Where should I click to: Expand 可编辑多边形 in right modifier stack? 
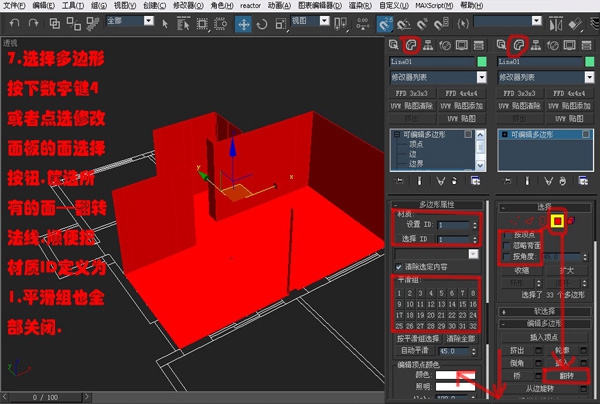(x=505, y=135)
